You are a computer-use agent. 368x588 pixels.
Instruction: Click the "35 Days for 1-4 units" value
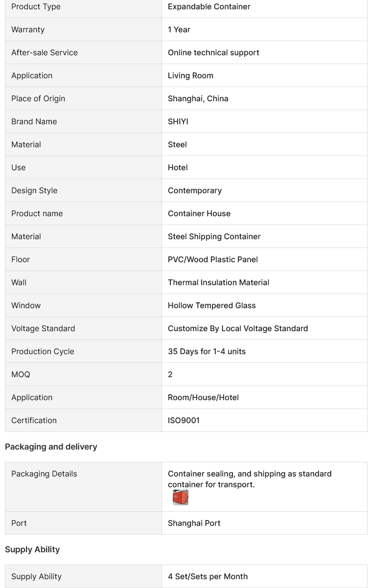(x=207, y=352)
